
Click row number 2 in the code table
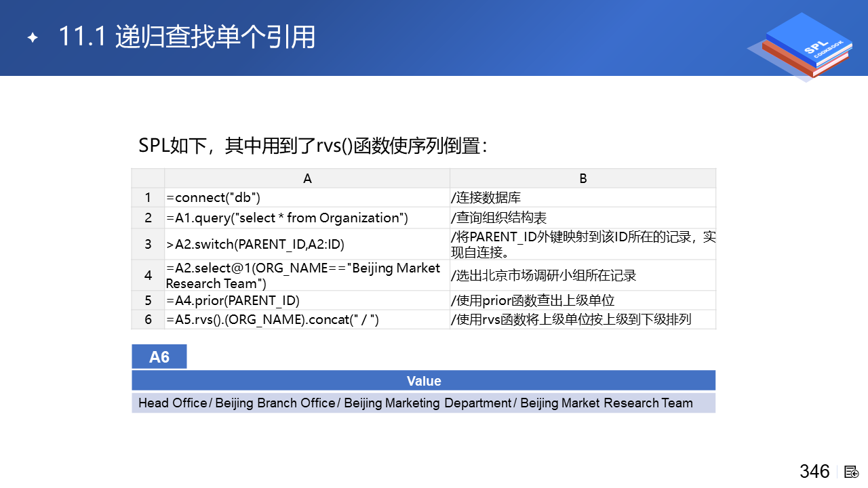coord(148,218)
